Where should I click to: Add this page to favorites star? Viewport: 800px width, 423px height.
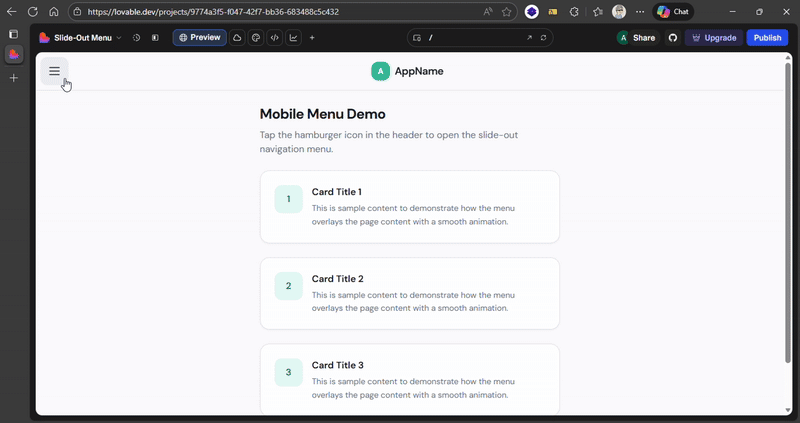(x=506, y=12)
